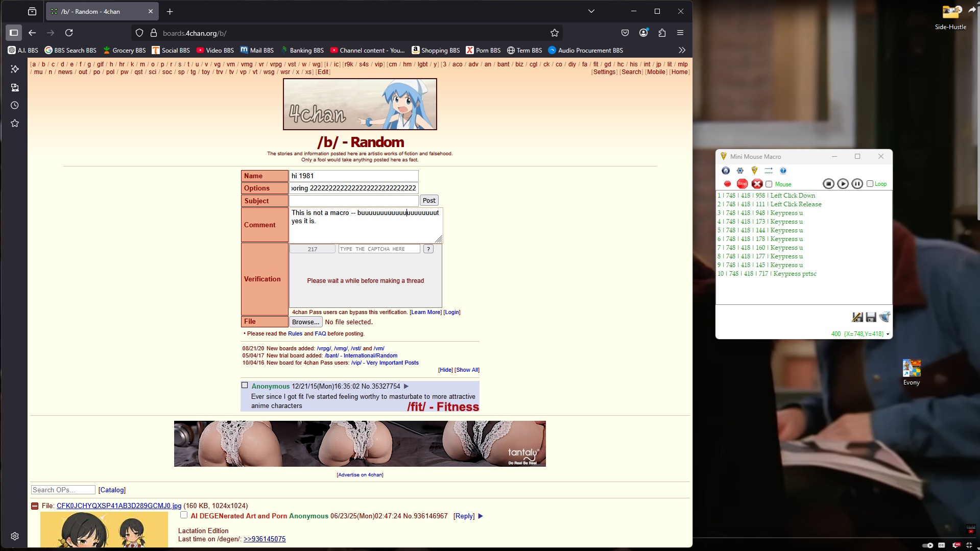Open the extensions puzzle icon

pos(662,33)
